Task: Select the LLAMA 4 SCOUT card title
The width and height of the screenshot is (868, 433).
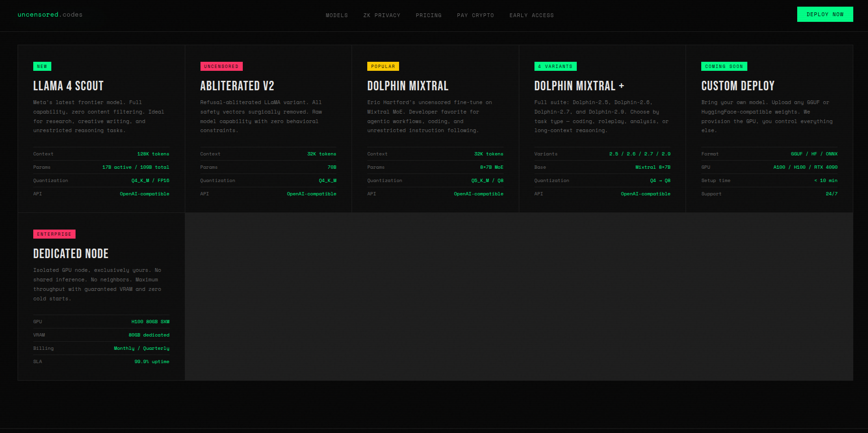Action: coord(68,86)
